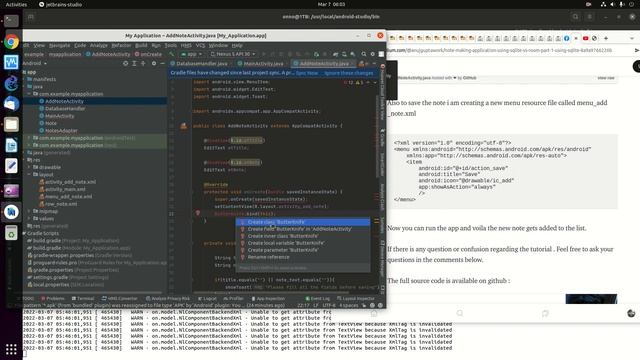Open Google Chrome from the Ubuntu dock
This screenshot has width=640, height=360.
click(11, 42)
